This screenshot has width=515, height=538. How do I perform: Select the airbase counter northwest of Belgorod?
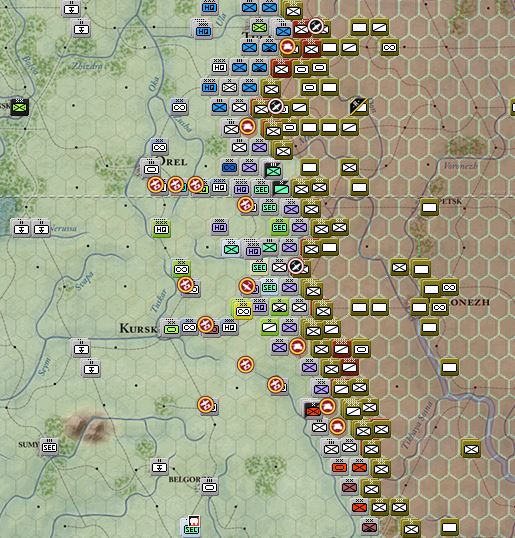(159, 467)
